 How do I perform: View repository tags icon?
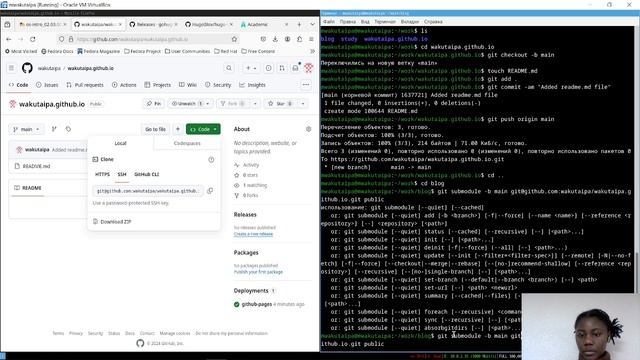coord(68,129)
